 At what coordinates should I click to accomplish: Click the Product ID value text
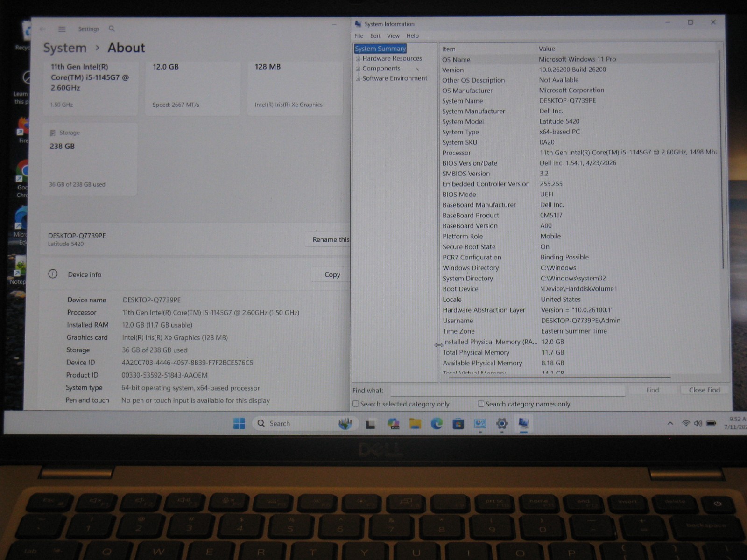tap(164, 375)
